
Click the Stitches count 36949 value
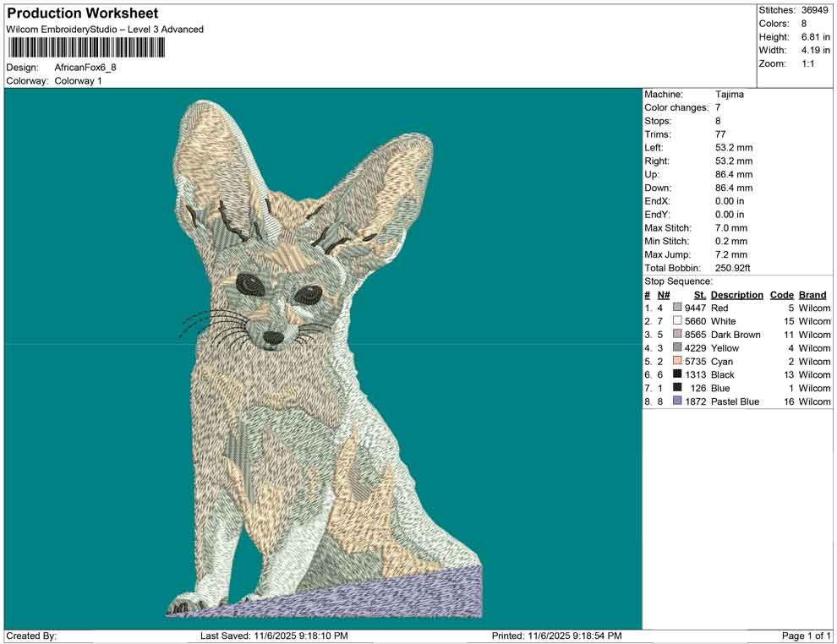tap(816, 10)
